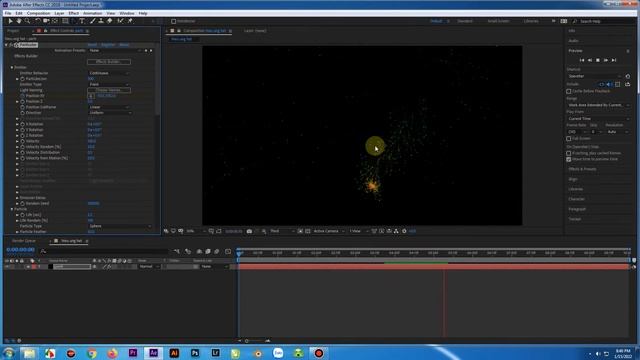Select the Roto Brush tool
This screenshot has height=360, width=640.
coord(120,21)
